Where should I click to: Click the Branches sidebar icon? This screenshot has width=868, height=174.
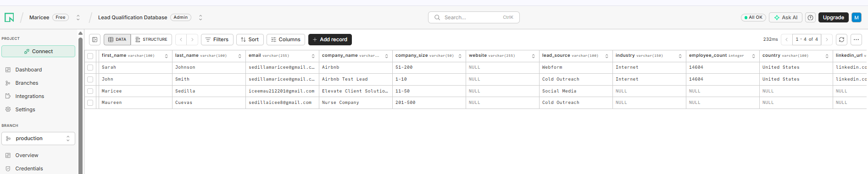tap(8, 83)
